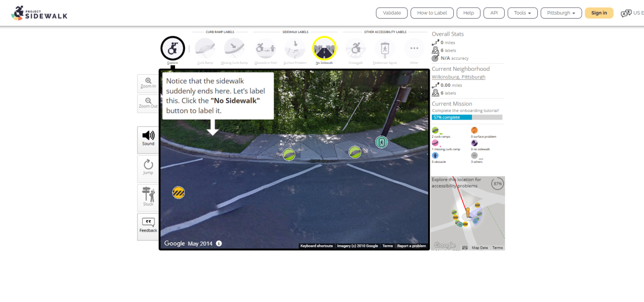Click the No Sidewalk label button
This screenshot has width=644, height=302.
[x=324, y=48]
